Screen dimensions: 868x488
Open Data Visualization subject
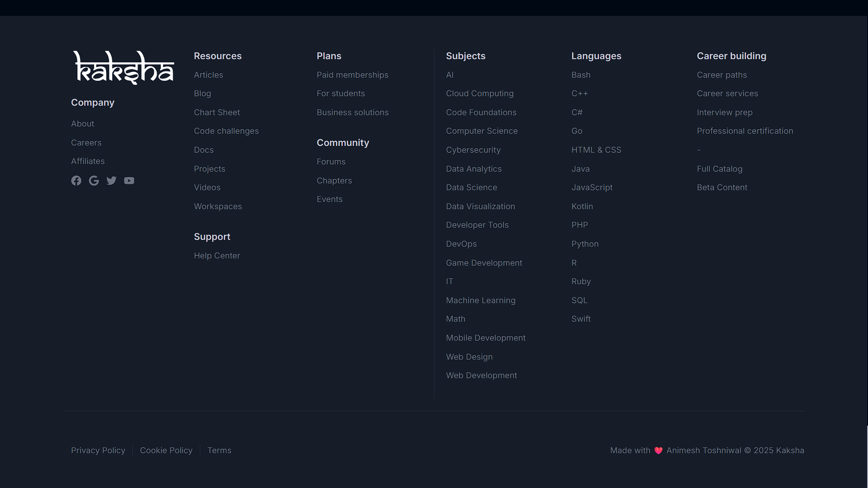[481, 206]
